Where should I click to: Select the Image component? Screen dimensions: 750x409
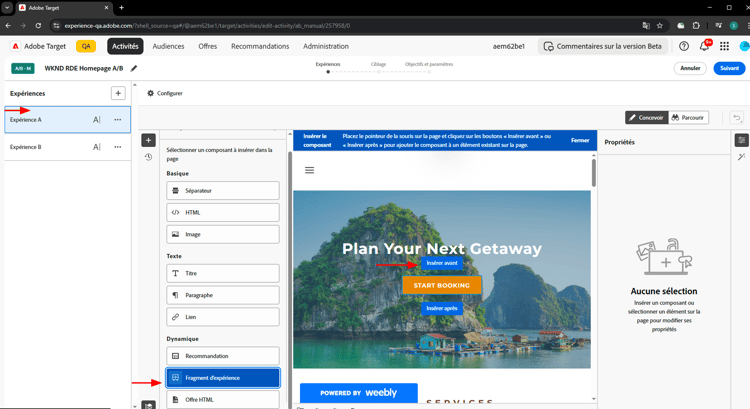[223, 234]
